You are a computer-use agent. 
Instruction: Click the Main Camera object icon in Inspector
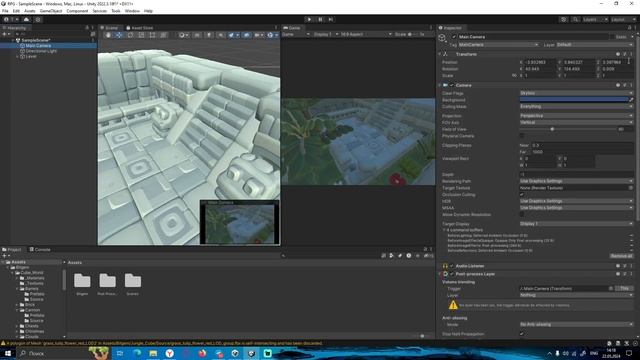(x=442, y=38)
